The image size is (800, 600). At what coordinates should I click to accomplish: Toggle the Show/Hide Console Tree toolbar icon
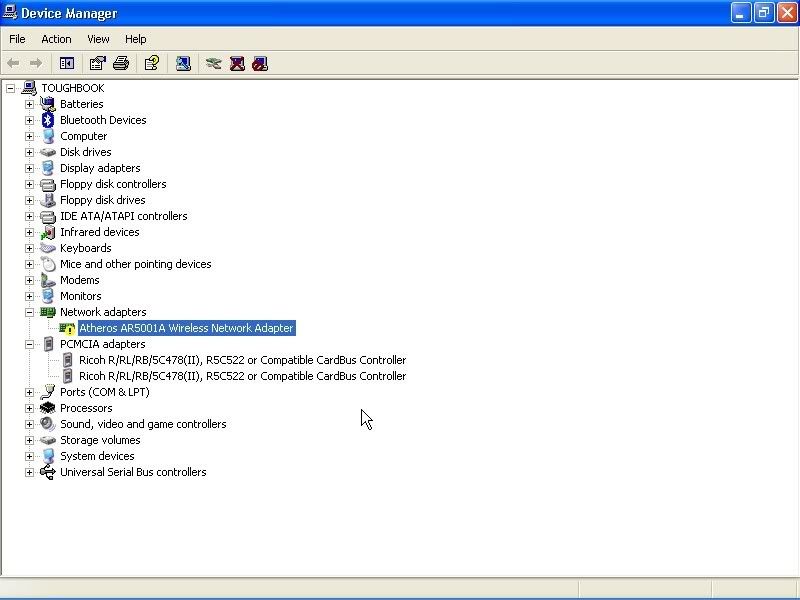tap(67, 63)
